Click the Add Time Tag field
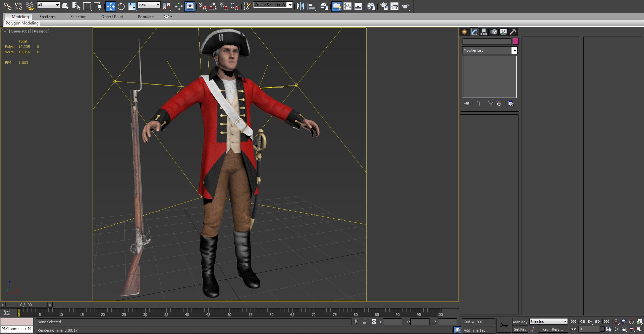Screen dimensions: 644x334 point(478,330)
